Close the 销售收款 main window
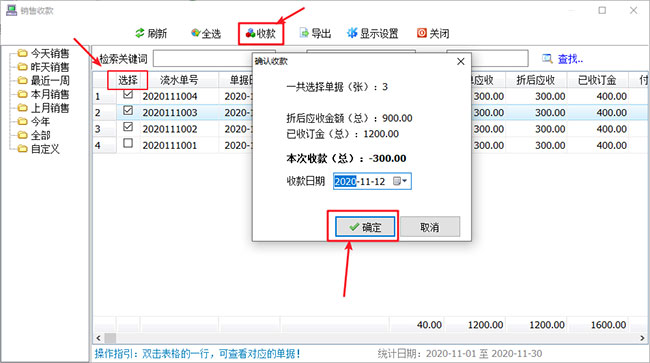Screen dimensions: 650x363 [633, 10]
